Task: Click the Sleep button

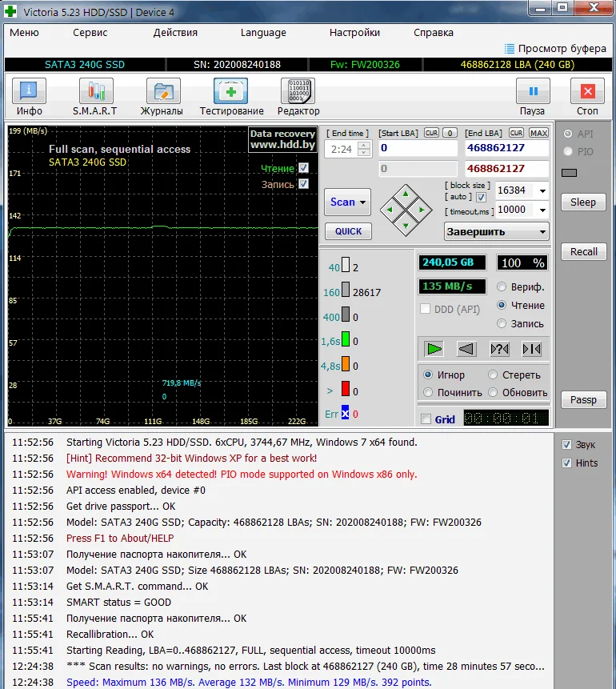Action: 583,202
